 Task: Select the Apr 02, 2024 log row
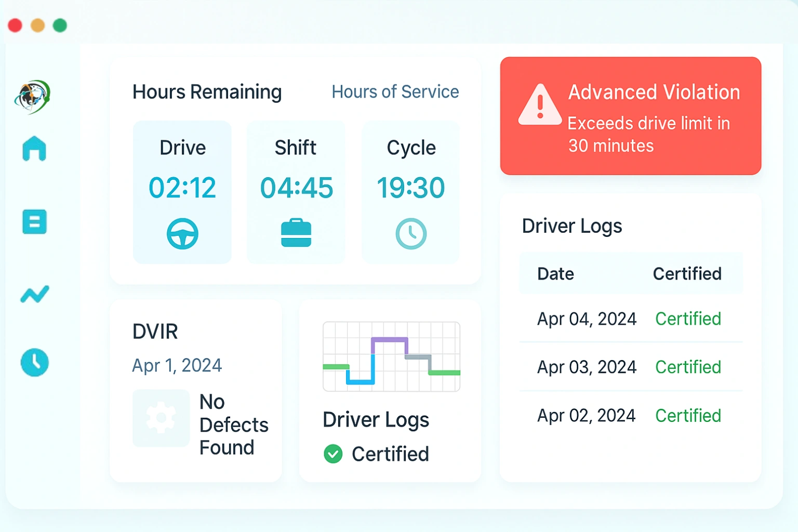pos(586,415)
